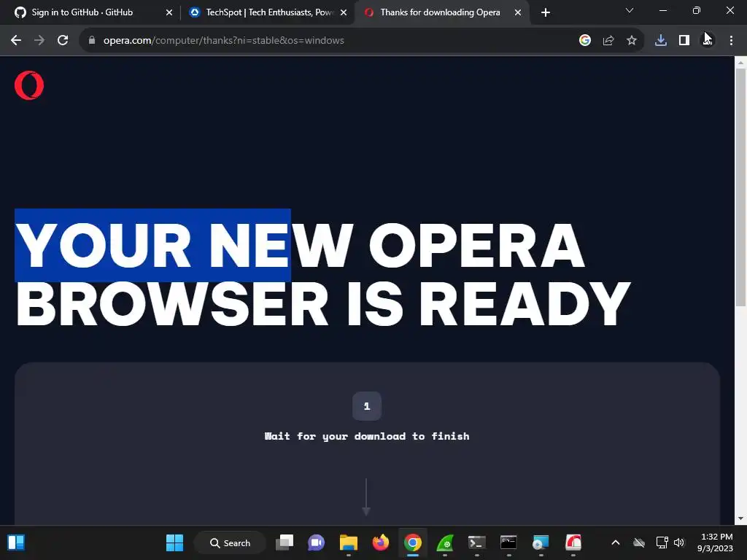Open Command Prompt window on taskbar
The width and height of the screenshot is (747, 560).
[508, 542]
